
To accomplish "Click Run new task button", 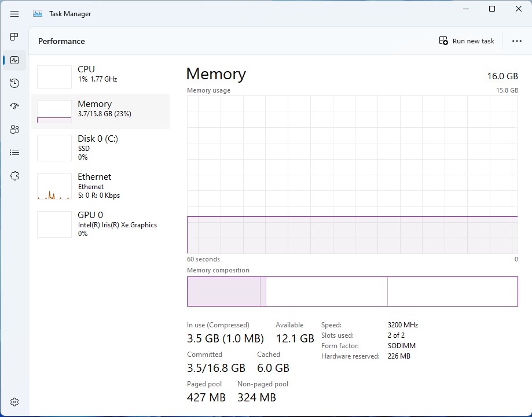I will click(467, 41).
